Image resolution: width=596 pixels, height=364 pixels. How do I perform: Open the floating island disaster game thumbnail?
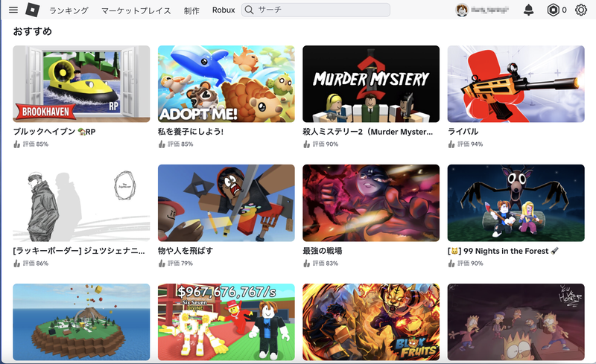[81, 322]
